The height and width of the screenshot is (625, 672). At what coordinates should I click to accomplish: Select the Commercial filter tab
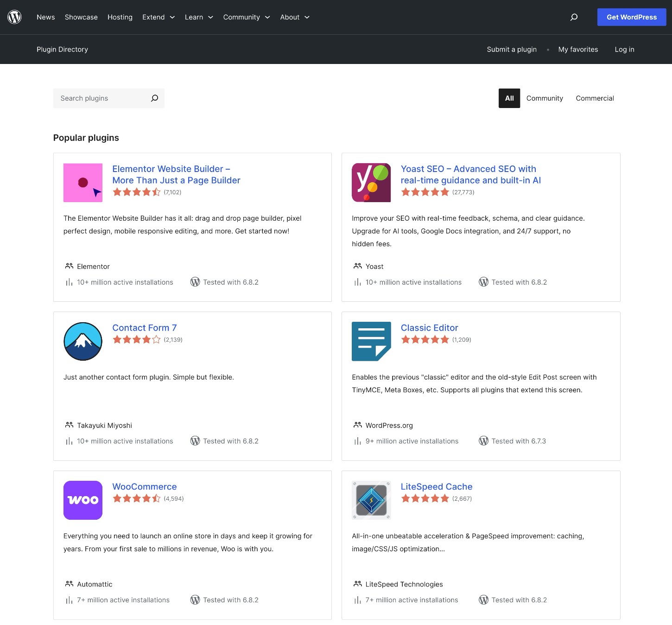[595, 98]
